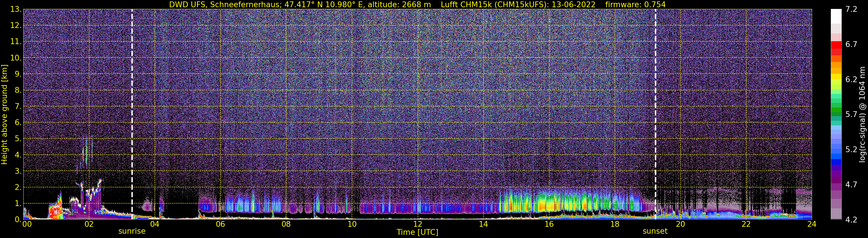The width and height of the screenshot is (868, 238).
Task: Click the '7.' tick on the height axis
Action: pyautogui.click(x=18, y=107)
